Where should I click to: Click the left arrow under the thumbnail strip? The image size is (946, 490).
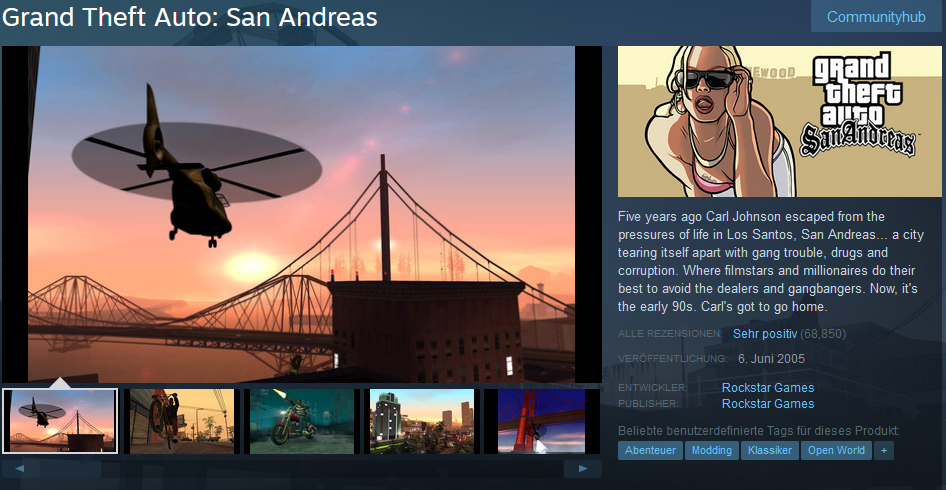point(21,469)
